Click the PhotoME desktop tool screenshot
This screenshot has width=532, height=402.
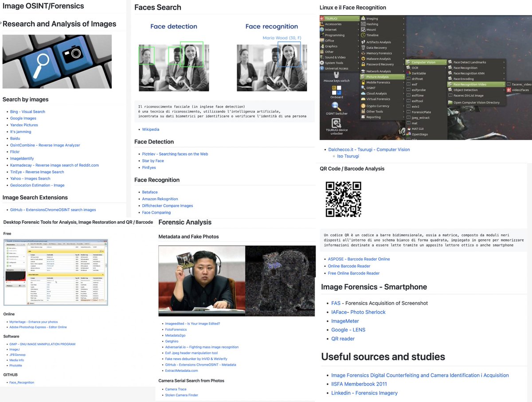(55, 272)
